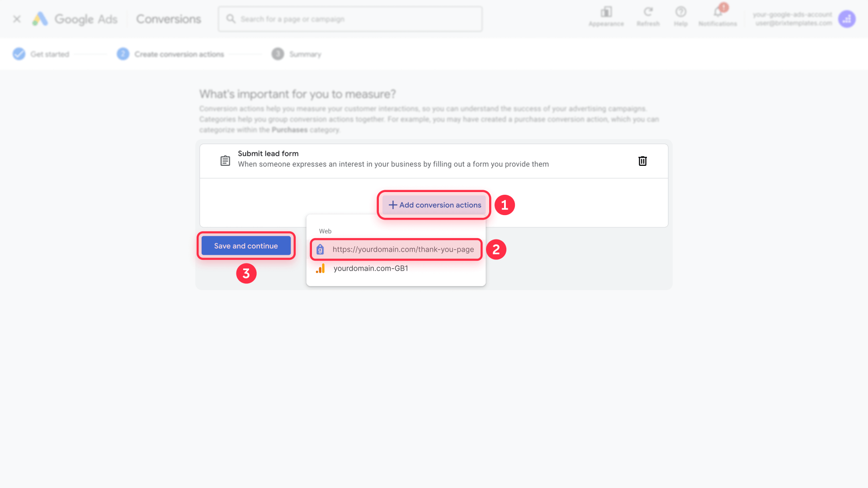Delete Submit lead form using the trash icon

coord(642,161)
